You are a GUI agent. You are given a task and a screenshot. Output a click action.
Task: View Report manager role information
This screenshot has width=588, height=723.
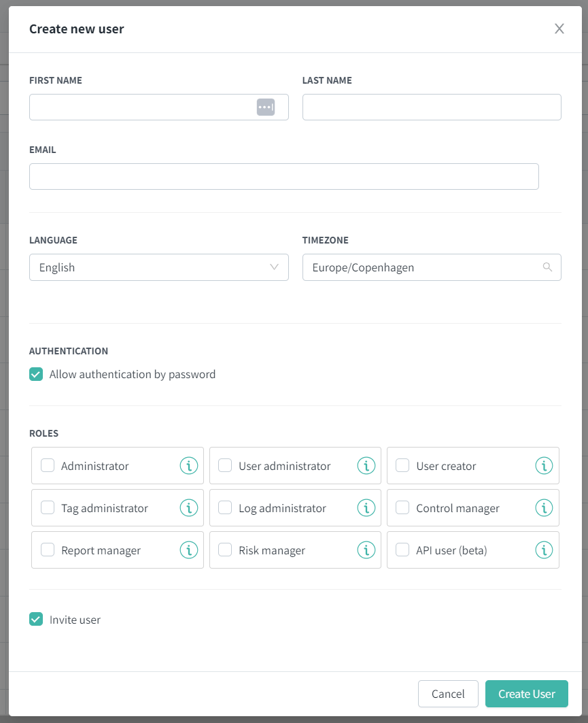point(189,550)
